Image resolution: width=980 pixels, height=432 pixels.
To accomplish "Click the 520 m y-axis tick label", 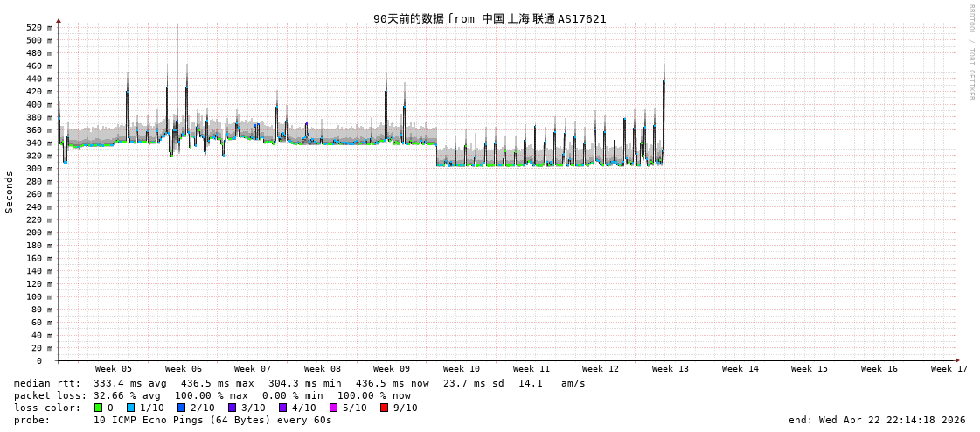I will click(38, 27).
